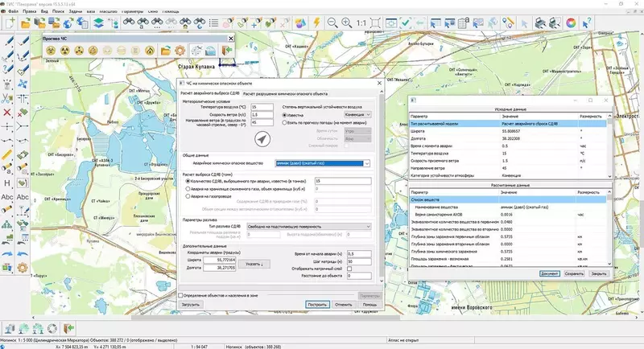Viewport: 644px width, 349px height.
Task: Switch to Расчёт аварийного выброса СДЯВ tab
Action: click(209, 93)
